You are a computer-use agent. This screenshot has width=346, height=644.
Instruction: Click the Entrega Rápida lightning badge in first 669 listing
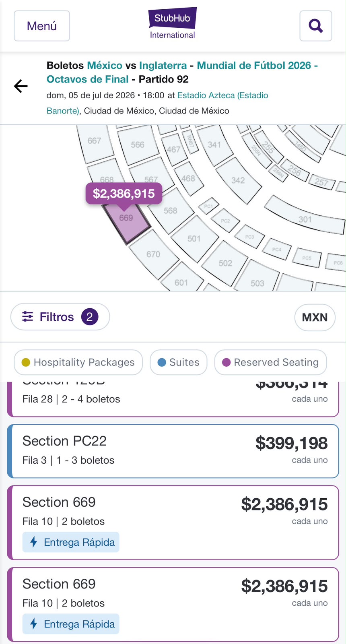[71, 542]
